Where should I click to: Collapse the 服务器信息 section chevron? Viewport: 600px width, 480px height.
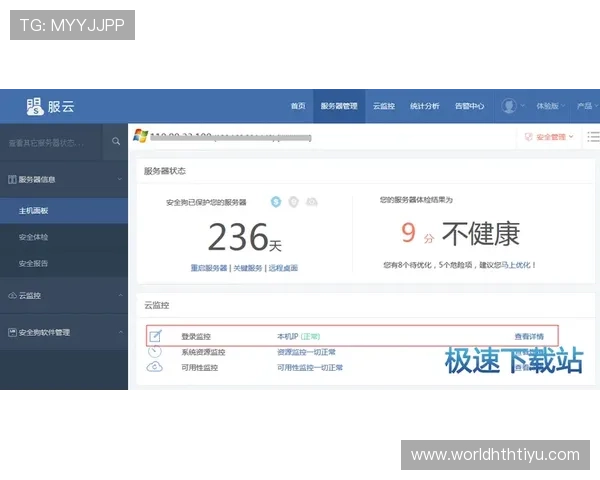tap(120, 179)
